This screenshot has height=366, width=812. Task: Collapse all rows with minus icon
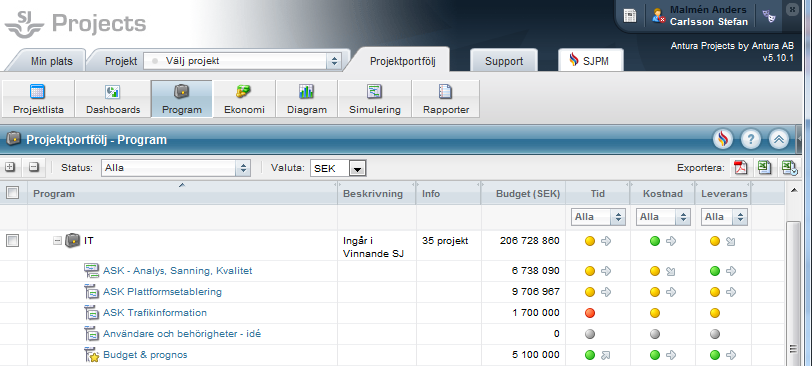pos(34,167)
